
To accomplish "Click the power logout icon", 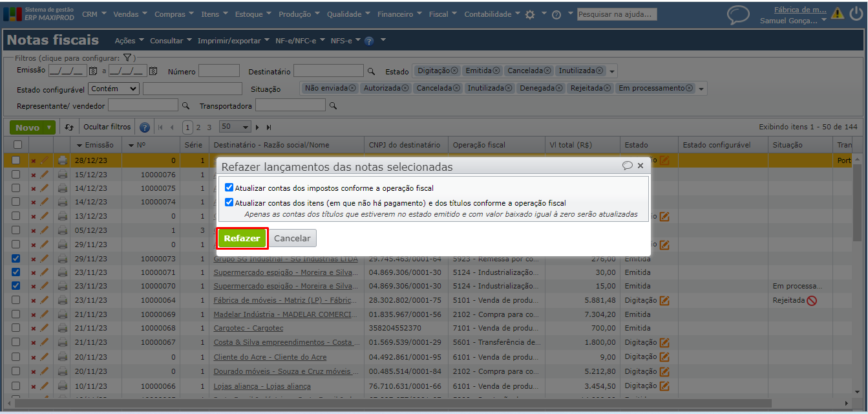I will tap(856, 13).
